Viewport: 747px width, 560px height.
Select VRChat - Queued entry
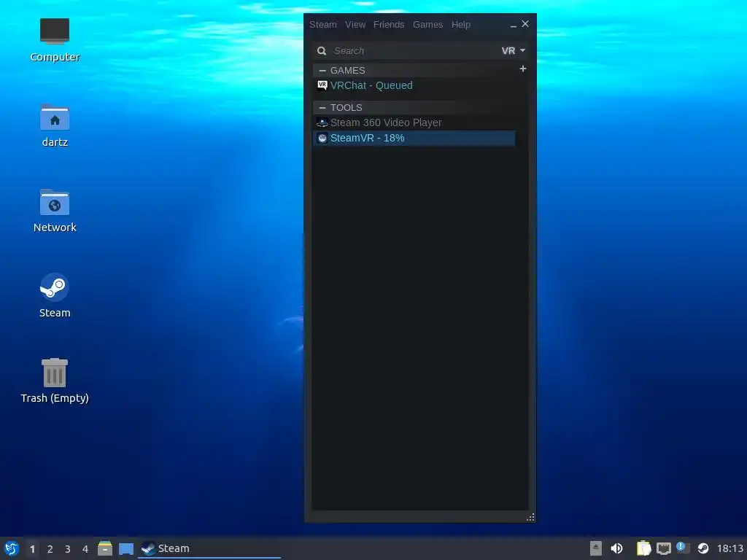(414, 86)
